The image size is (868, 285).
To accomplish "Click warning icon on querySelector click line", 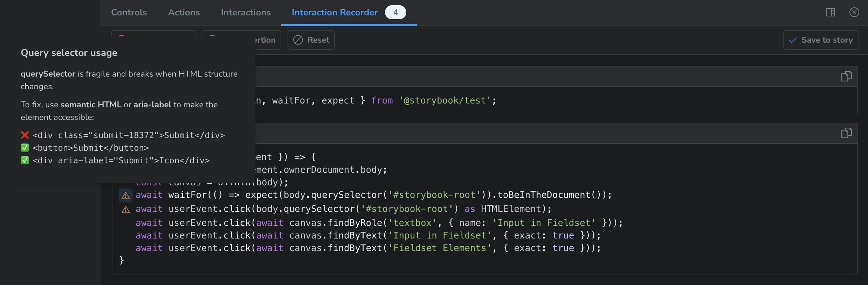I will 126,209.
